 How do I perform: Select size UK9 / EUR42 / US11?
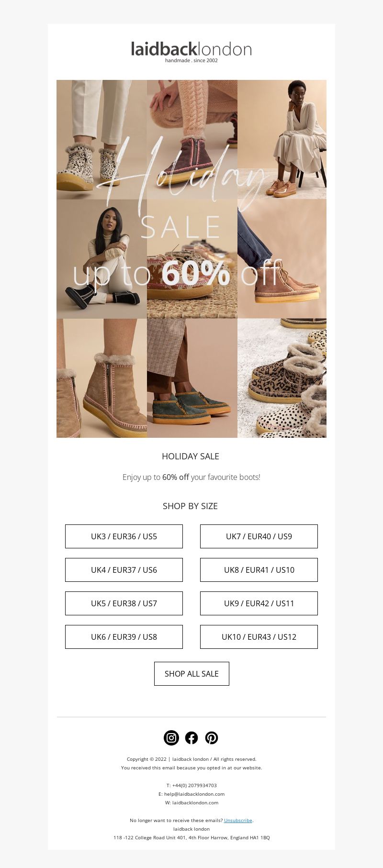pos(259,603)
